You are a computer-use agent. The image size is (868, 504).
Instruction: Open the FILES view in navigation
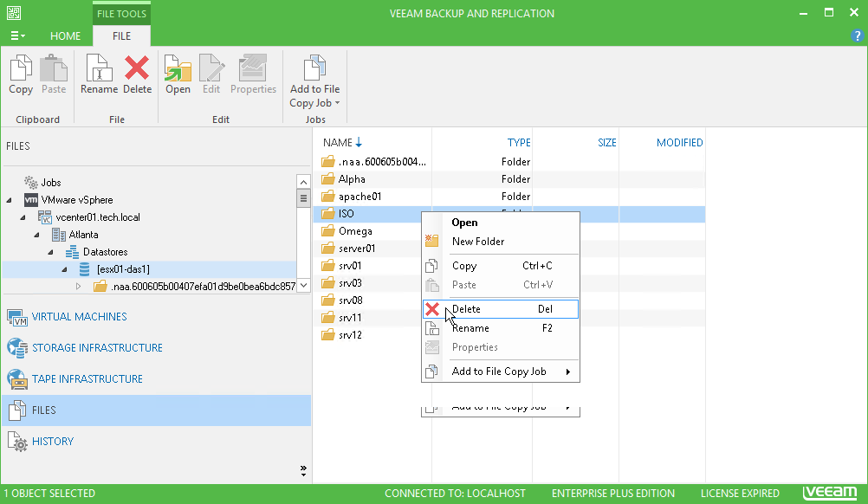[156, 410]
